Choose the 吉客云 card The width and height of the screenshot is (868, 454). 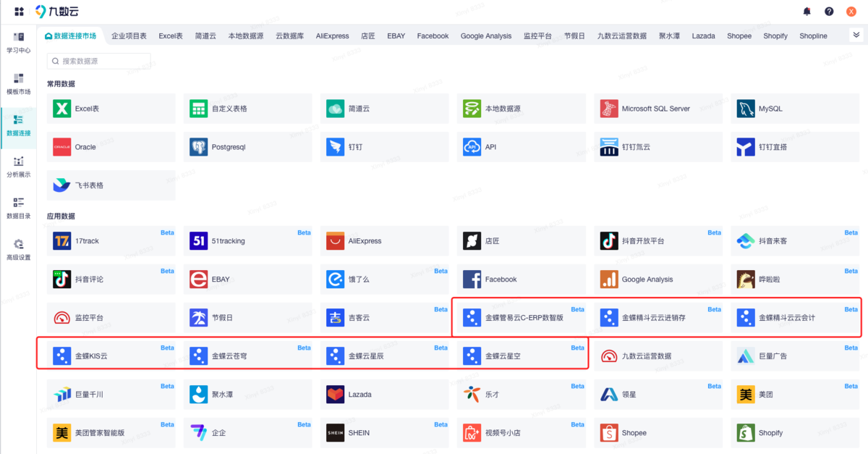coord(385,318)
